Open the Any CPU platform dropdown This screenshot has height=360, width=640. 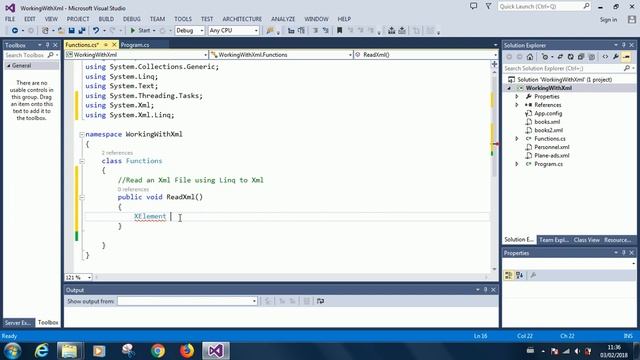pyautogui.click(x=233, y=31)
